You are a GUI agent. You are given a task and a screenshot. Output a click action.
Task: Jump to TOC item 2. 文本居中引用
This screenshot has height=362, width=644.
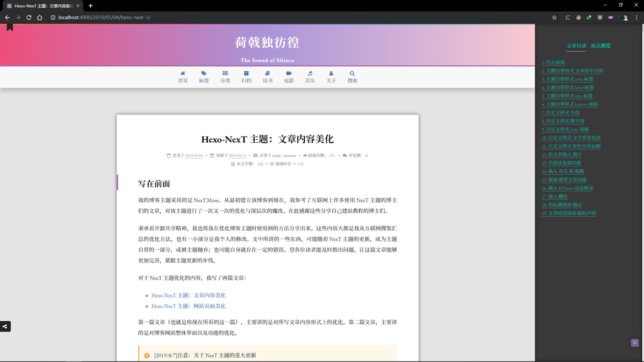tap(572, 71)
